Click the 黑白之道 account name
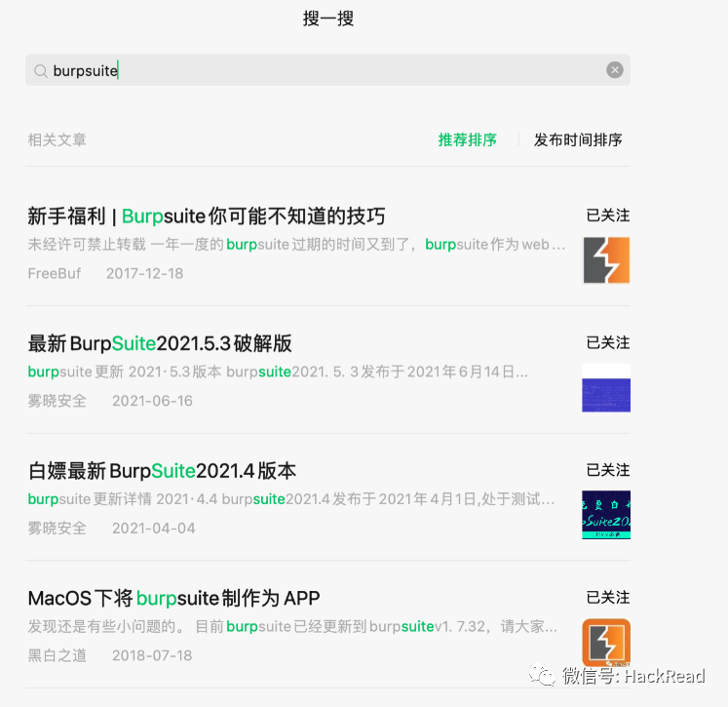This screenshot has width=728, height=707. coord(57,655)
